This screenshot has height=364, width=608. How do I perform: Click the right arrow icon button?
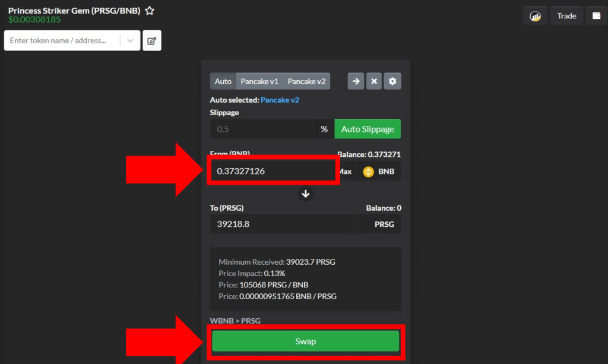pos(356,81)
